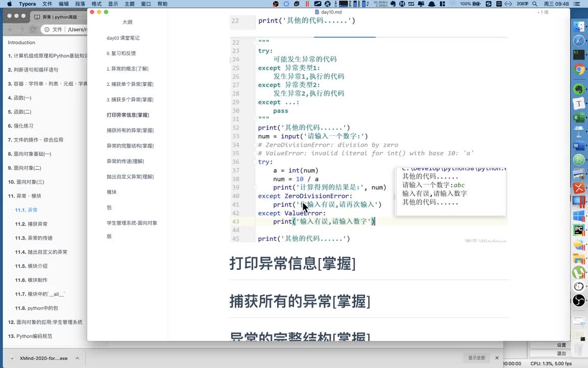This screenshot has height=368, width=588.
Task: Open the 格式 menu
Action: tap(97, 4)
